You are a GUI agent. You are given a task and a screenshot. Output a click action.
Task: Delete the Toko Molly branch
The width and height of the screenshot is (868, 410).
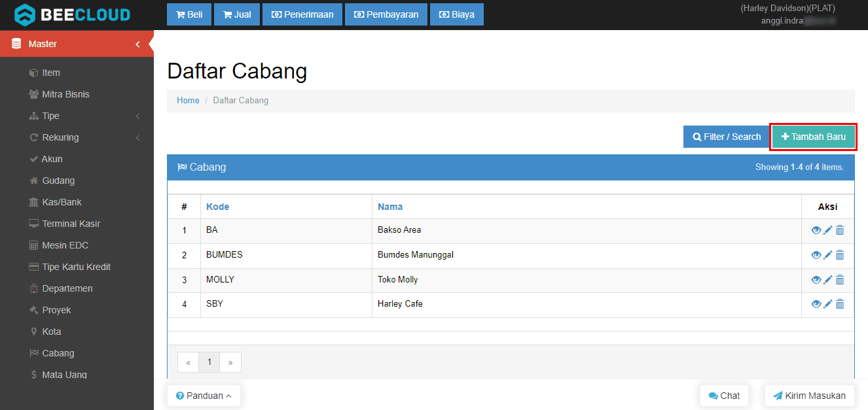840,280
